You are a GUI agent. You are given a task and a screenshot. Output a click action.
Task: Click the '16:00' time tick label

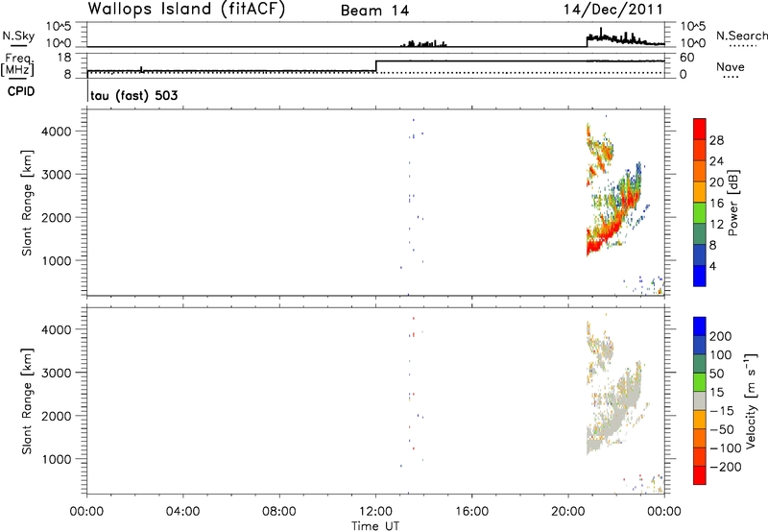[471, 512]
